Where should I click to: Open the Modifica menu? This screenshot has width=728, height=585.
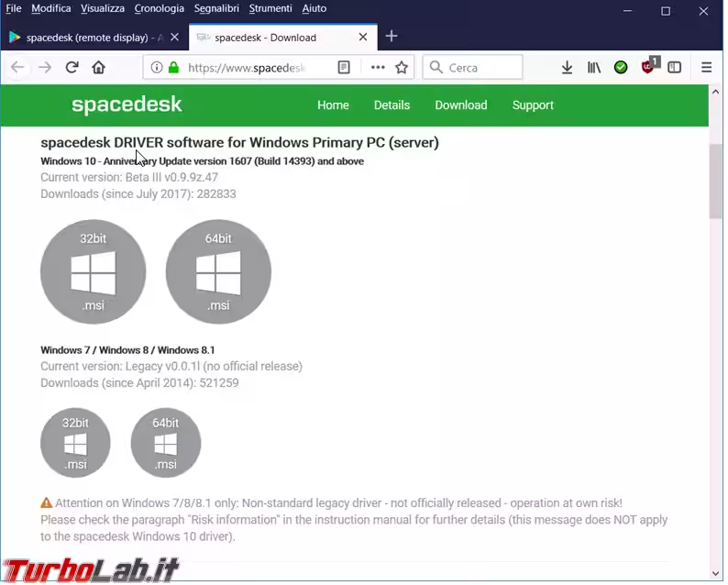[51, 8]
